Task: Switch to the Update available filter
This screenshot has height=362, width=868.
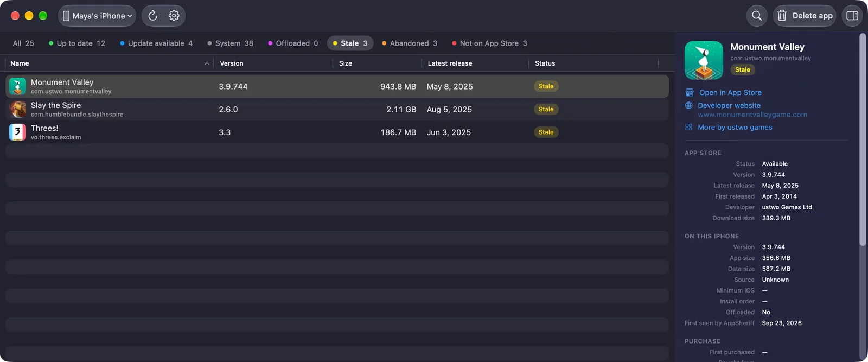Action: 156,43
